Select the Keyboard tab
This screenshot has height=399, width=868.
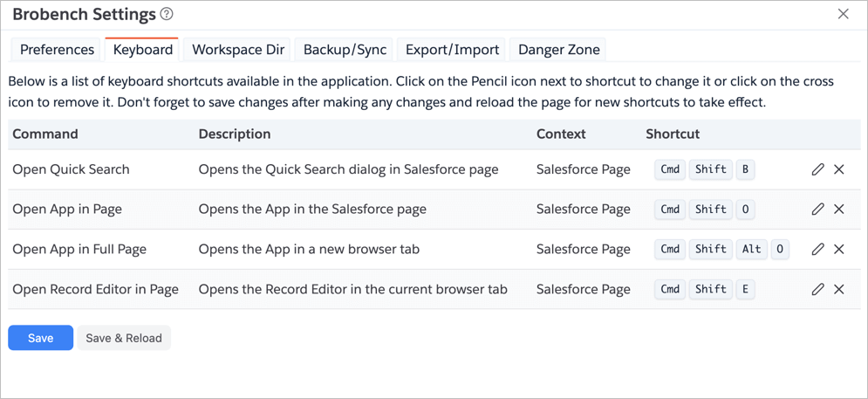pyautogui.click(x=142, y=50)
